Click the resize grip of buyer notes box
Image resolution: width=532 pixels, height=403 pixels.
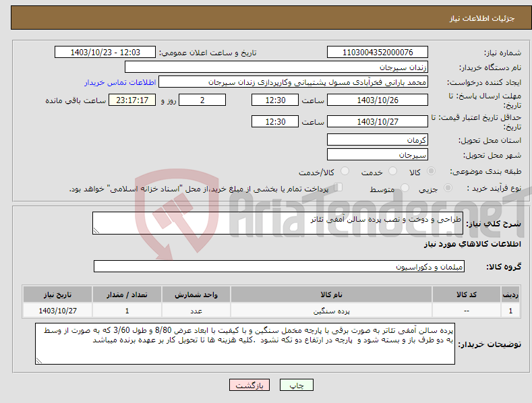[39, 361]
